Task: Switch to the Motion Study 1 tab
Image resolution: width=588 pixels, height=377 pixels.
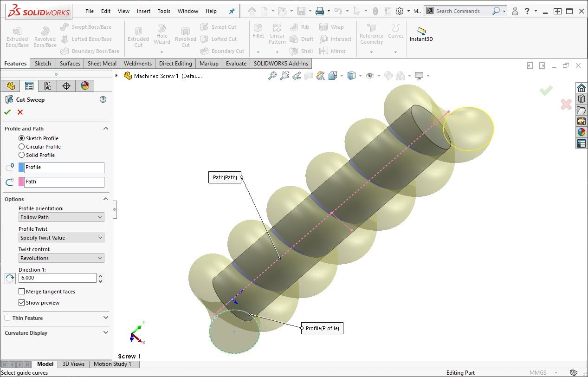Action: 112,364
